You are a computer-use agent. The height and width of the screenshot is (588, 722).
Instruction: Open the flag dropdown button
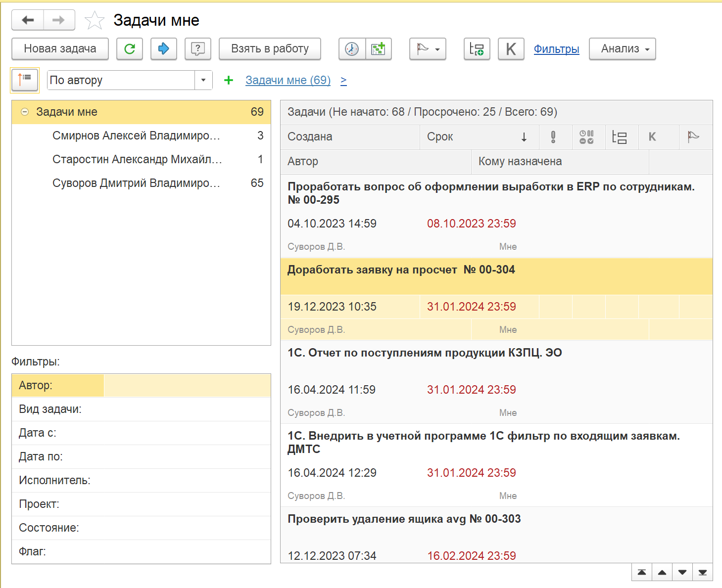[x=428, y=49]
